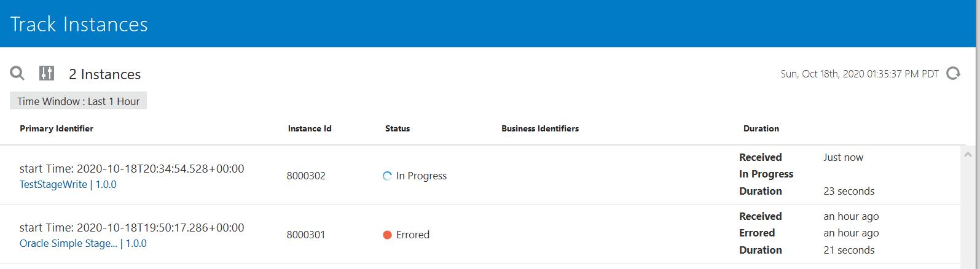
Task: Click the In Progress spinner icon
Action: 387,176
